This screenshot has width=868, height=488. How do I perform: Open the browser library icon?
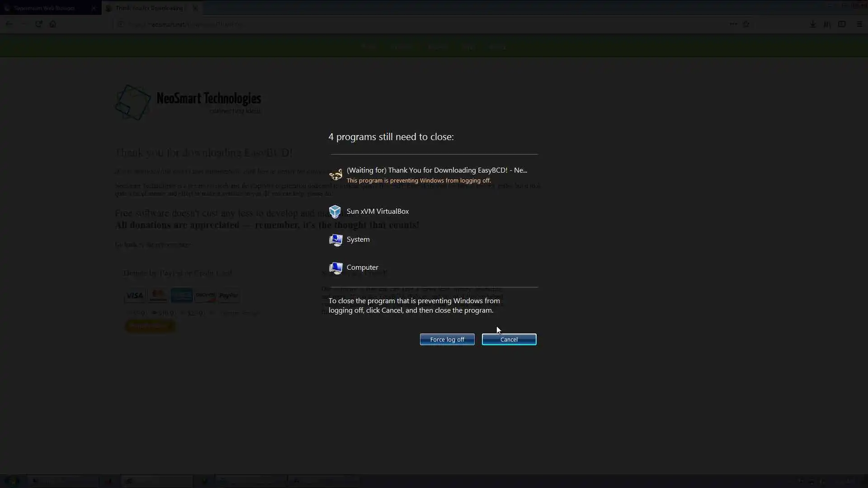[827, 24]
